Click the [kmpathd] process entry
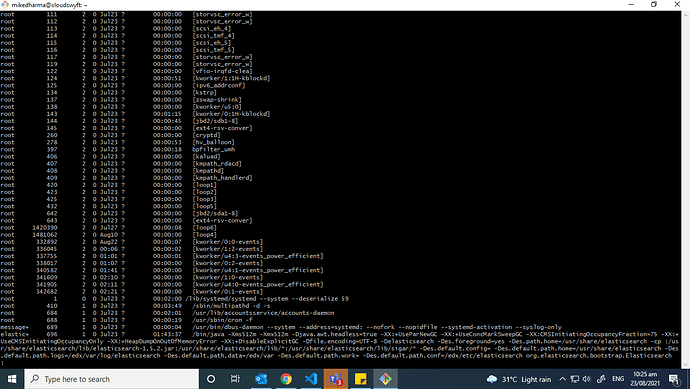Image resolution: width=690 pixels, height=389 pixels. [208, 170]
